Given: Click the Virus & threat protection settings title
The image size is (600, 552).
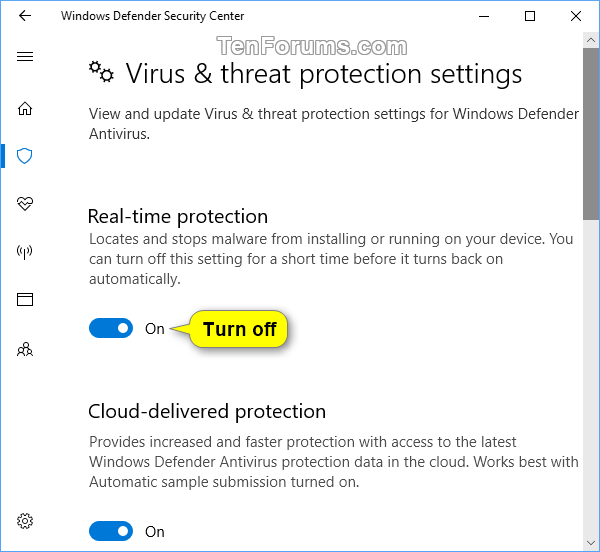Looking at the screenshot, I should pyautogui.click(x=323, y=74).
